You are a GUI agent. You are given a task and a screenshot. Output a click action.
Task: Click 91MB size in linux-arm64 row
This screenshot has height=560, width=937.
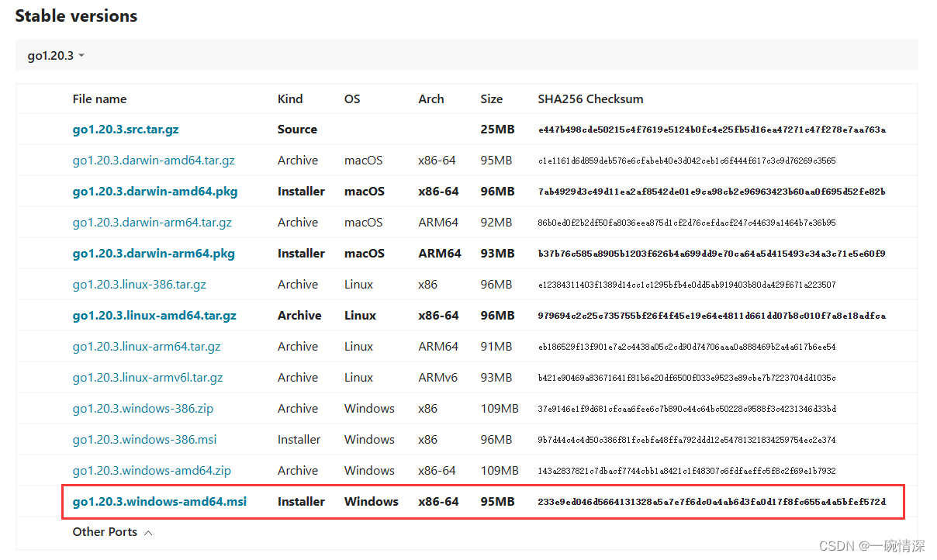tap(496, 347)
